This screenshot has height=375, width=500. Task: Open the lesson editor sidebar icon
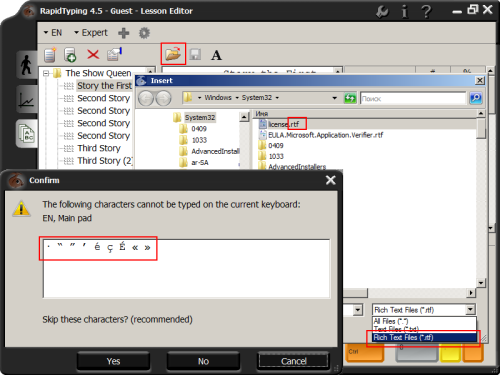(26, 133)
